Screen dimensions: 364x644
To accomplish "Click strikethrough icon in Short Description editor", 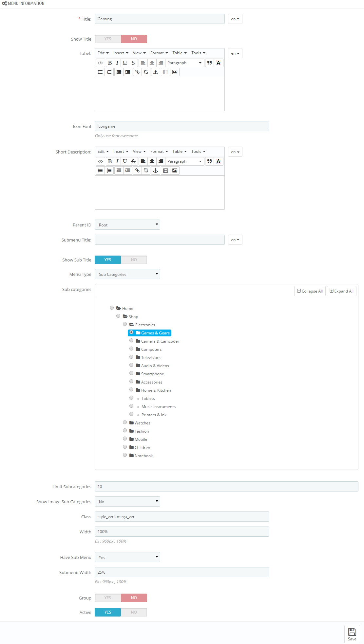I will click(133, 161).
